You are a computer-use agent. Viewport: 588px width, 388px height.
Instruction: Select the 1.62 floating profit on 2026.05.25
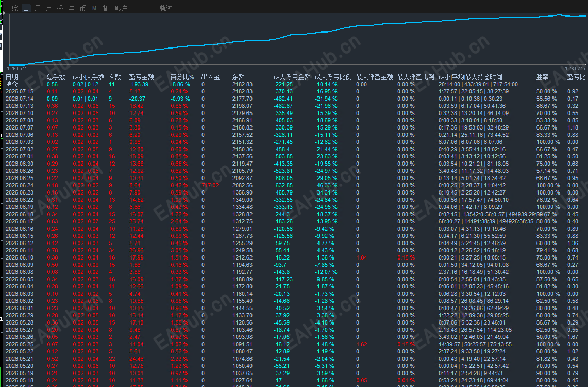[x=362, y=345]
